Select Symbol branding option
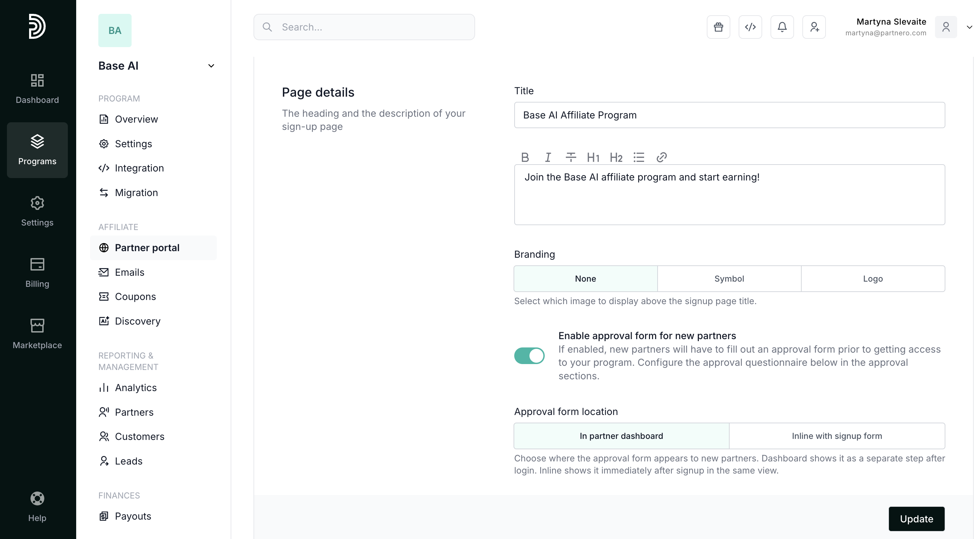 tap(729, 279)
